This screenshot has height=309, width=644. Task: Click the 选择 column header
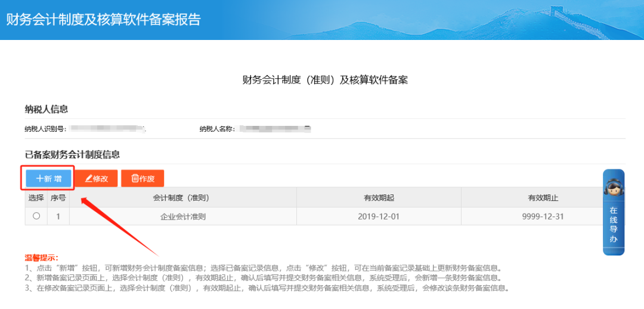(x=36, y=198)
